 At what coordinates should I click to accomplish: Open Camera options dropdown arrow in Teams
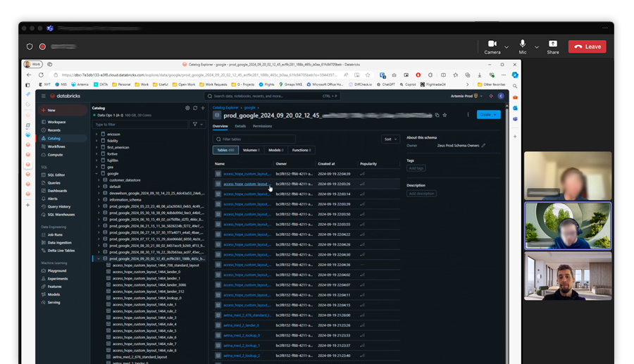[x=506, y=47]
